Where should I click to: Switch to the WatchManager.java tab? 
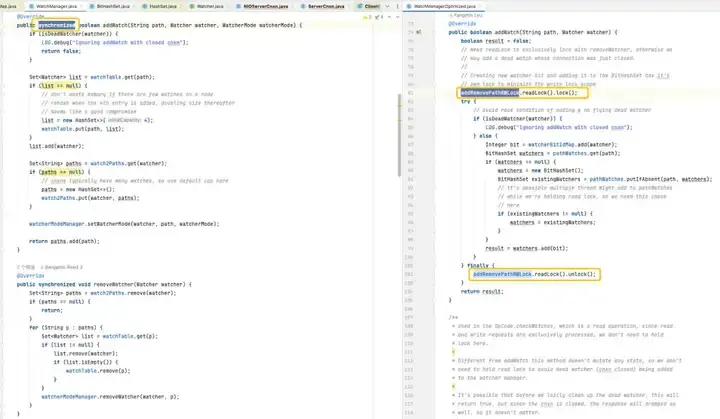pos(56,6)
